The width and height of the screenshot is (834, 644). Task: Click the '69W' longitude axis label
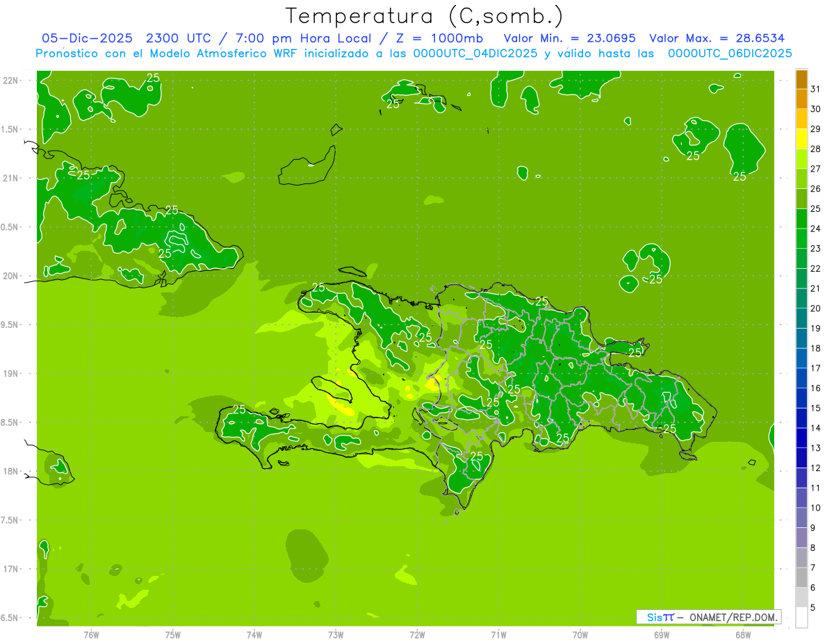click(662, 634)
